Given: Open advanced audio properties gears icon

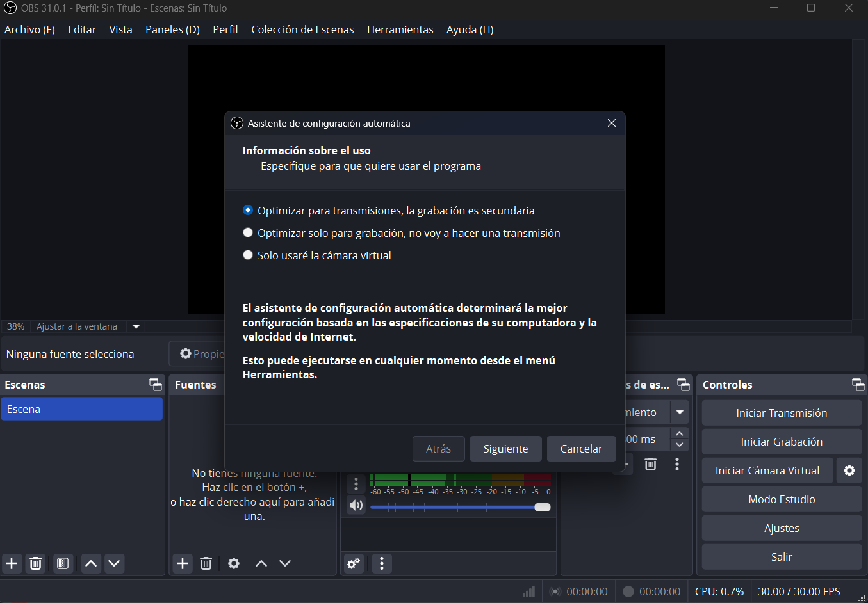Looking at the screenshot, I should tap(354, 563).
